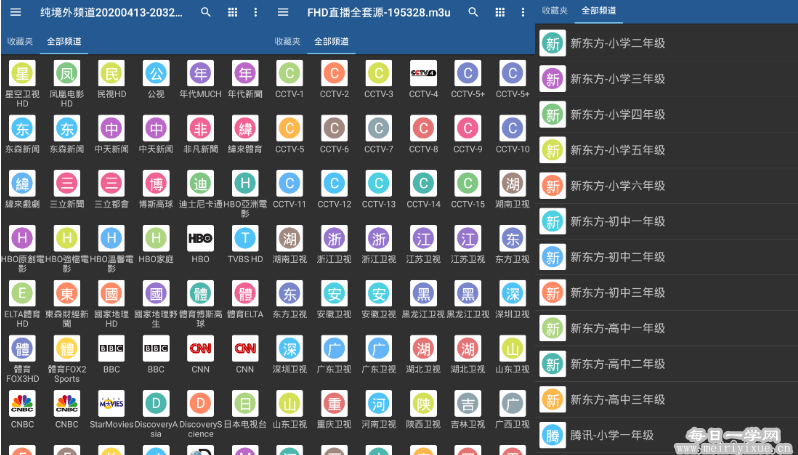Select the 體育FOX2 Sports channel
This screenshot has height=455, width=798.
(x=67, y=358)
